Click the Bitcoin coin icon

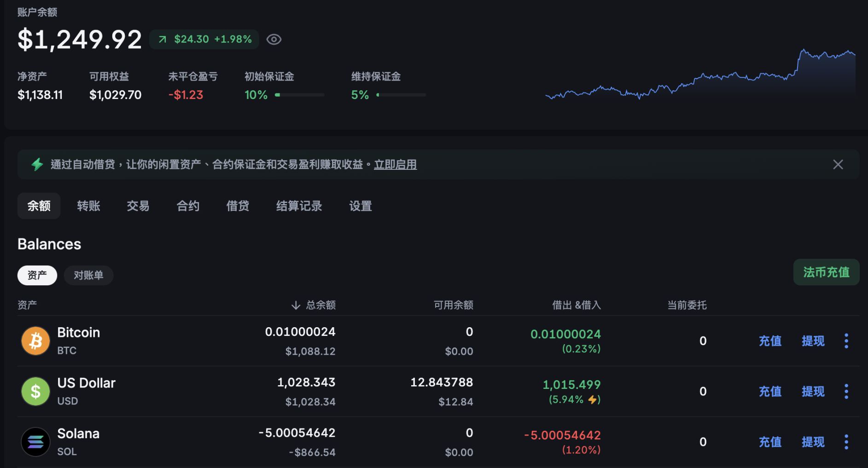(35, 341)
